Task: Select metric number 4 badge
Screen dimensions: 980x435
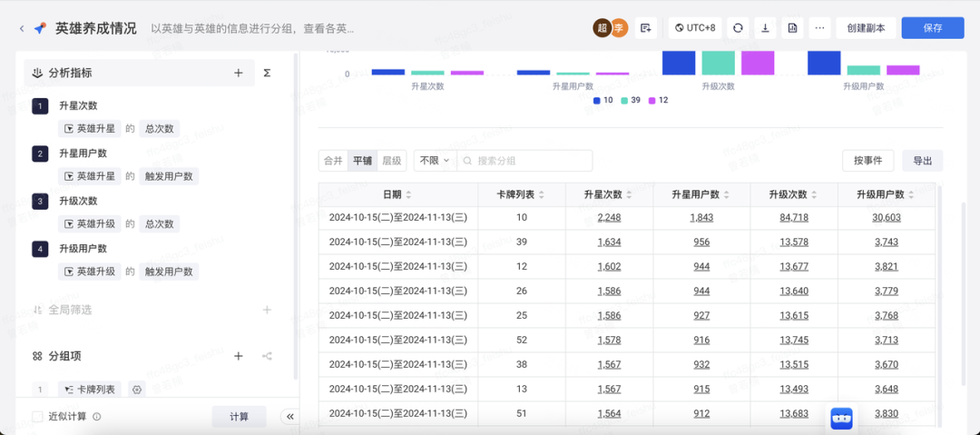Action: 40,249
